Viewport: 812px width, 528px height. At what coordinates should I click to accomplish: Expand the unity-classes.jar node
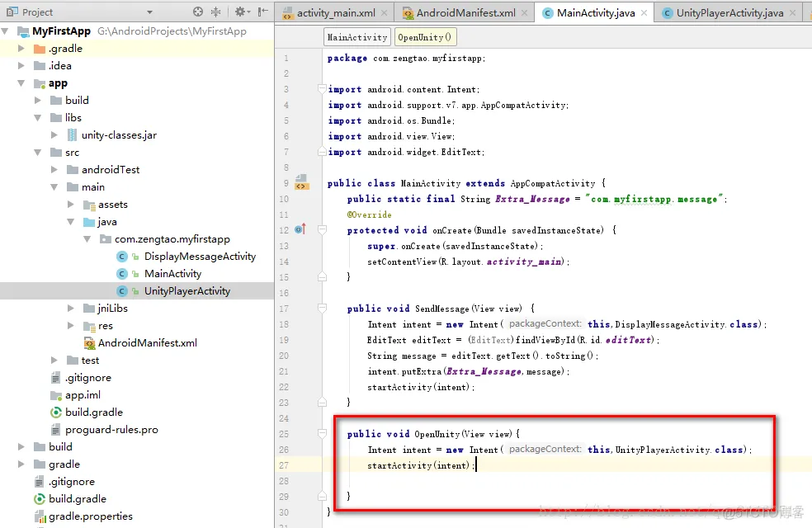coord(54,134)
